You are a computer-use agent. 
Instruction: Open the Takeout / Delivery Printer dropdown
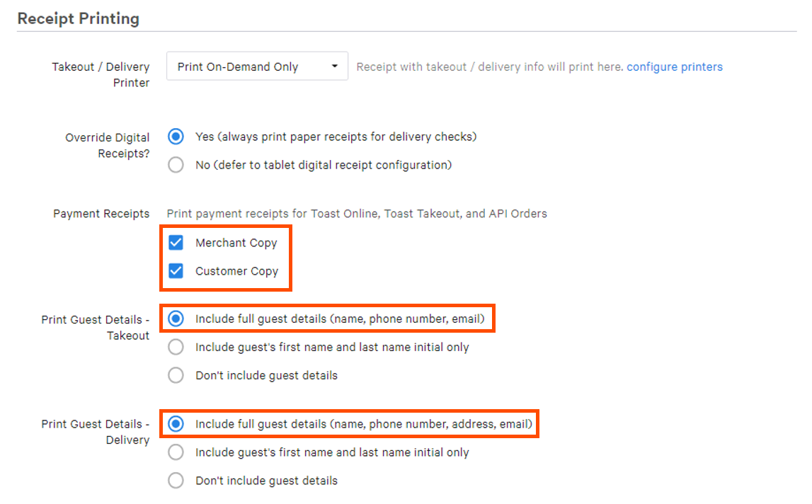click(256, 65)
